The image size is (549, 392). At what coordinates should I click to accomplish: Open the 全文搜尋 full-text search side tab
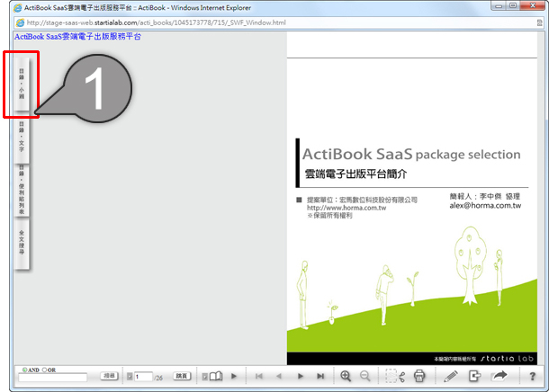click(22, 244)
